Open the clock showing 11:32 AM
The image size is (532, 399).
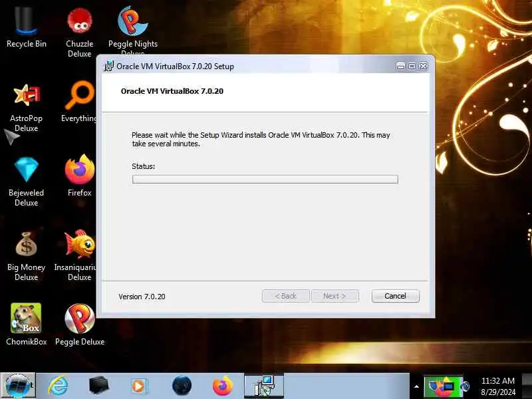click(497, 386)
